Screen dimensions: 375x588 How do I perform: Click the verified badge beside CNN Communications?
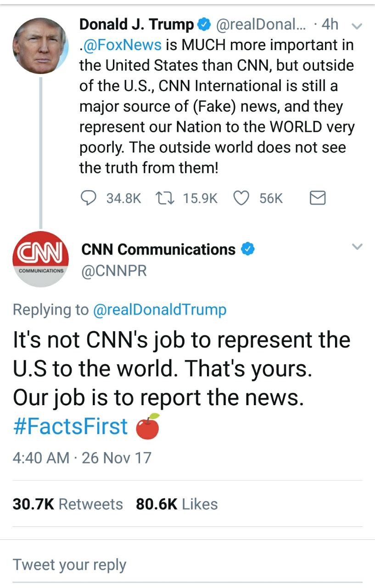click(x=248, y=248)
